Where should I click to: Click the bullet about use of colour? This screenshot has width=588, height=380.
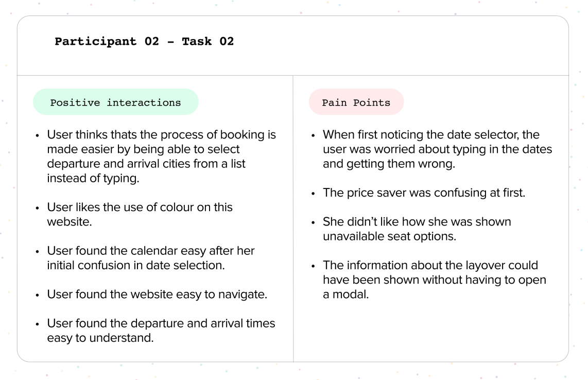(x=140, y=214)
